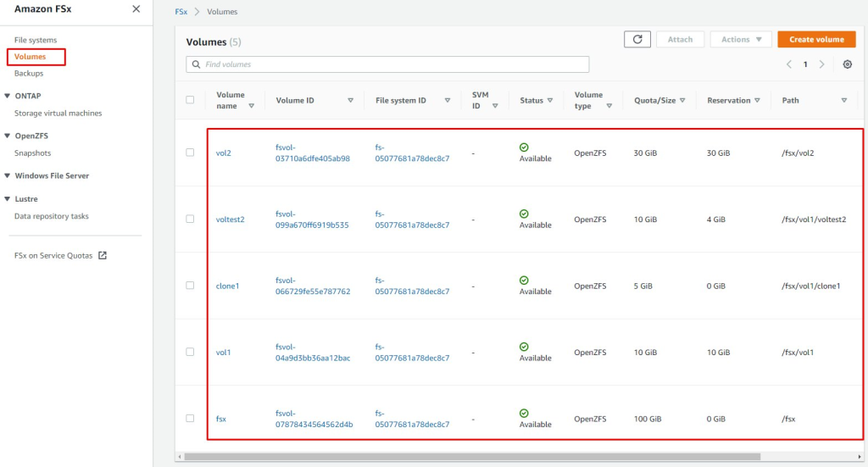Click the green Available status icon for vol2
Screen dimensions: 868x467
(524, 147)
